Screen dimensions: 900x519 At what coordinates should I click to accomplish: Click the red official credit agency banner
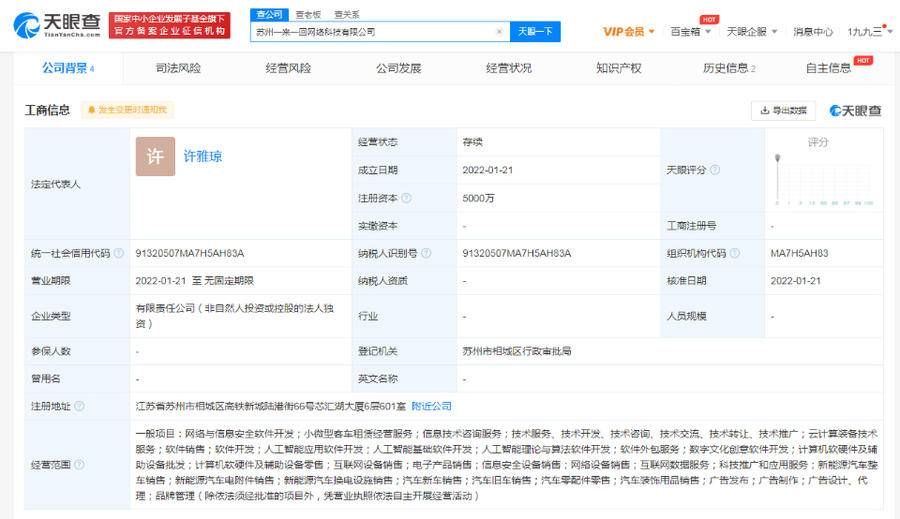pyautogui.click(x=169, y=25)
